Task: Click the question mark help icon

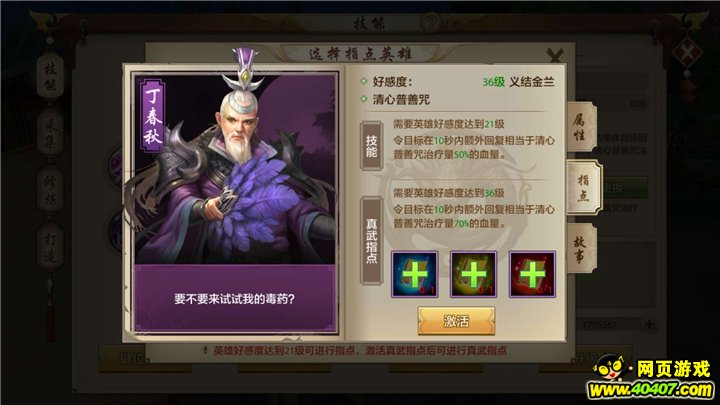Action: coord(431,22)
